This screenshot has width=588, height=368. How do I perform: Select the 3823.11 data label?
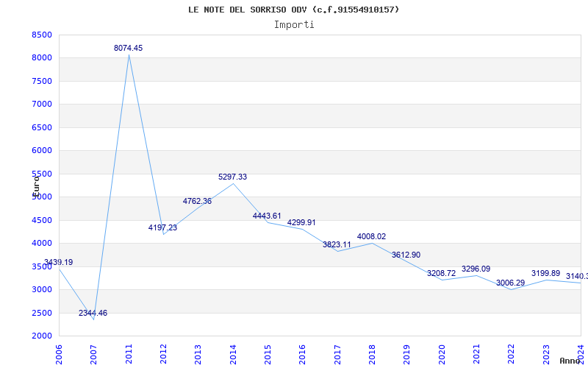tap(337, 245)
